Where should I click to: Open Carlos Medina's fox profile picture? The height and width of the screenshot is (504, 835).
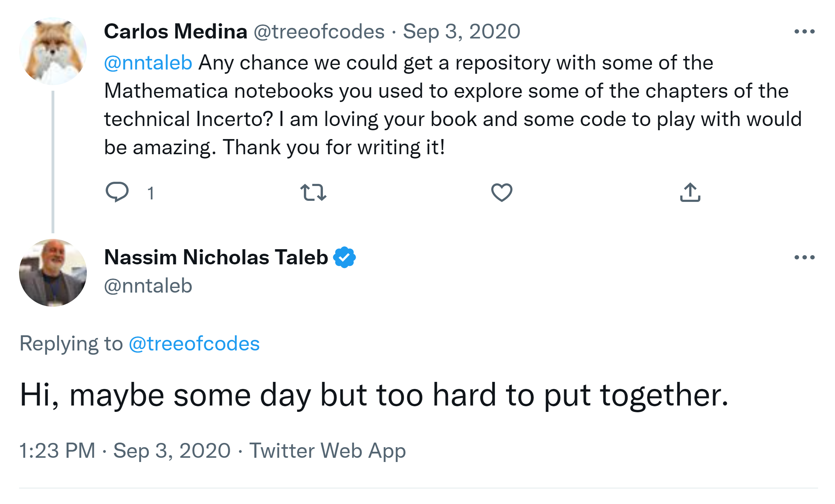(53, 51)
